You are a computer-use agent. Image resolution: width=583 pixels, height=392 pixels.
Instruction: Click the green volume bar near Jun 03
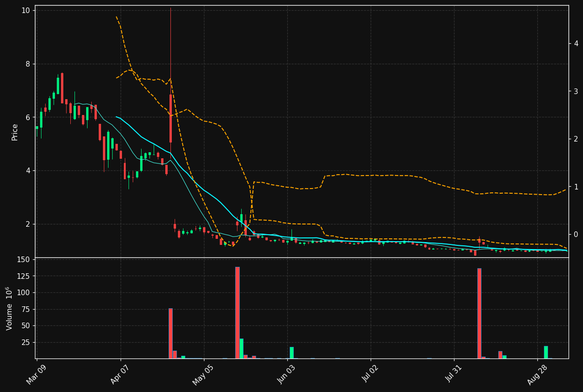[291, 352]
